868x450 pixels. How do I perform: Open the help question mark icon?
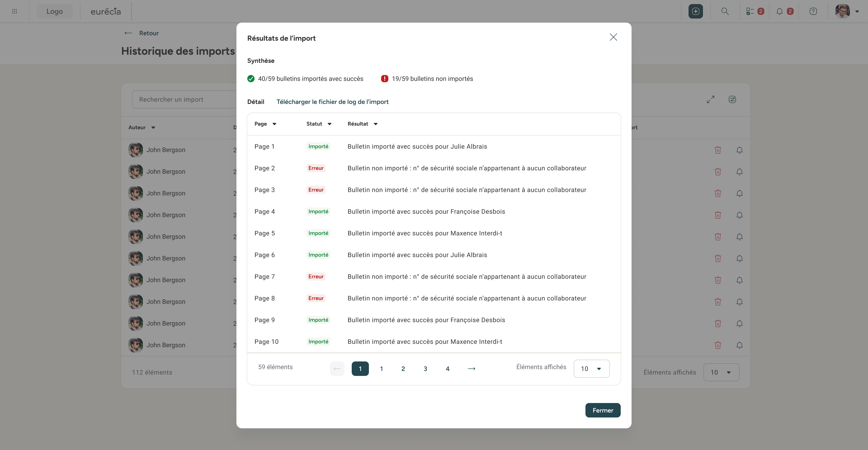[813, 12]
